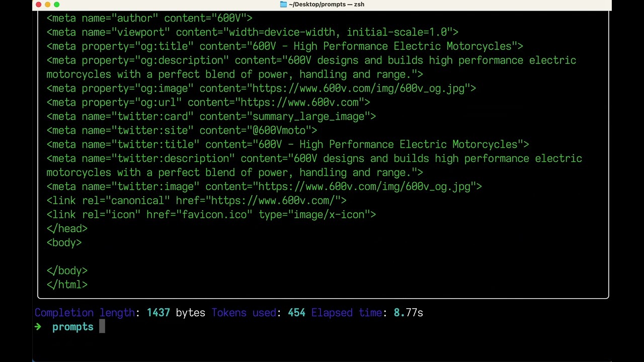This screenshot has height=362, width=644.
Task: Click the 8.77s elapsed value
Action: click(x=409, y=313)
